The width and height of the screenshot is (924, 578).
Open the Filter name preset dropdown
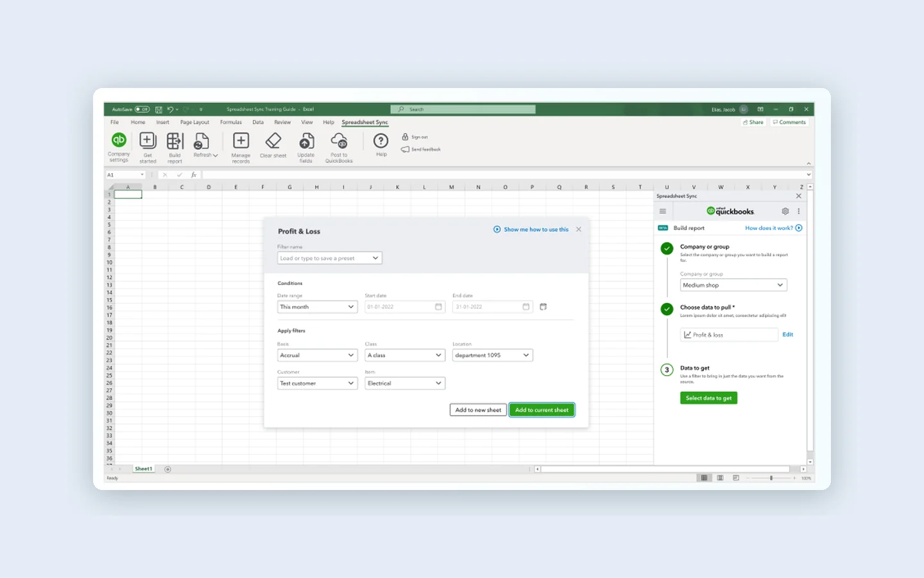(x=330, y=258)
